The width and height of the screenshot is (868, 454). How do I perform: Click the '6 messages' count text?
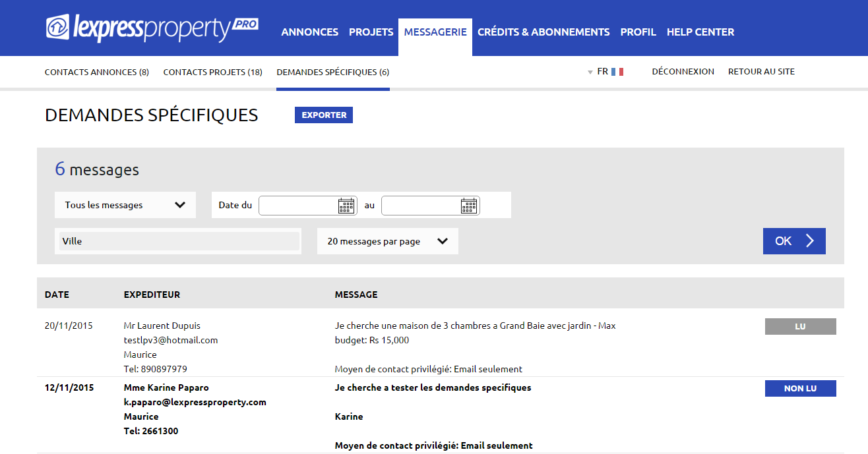[x=97, y=169]
